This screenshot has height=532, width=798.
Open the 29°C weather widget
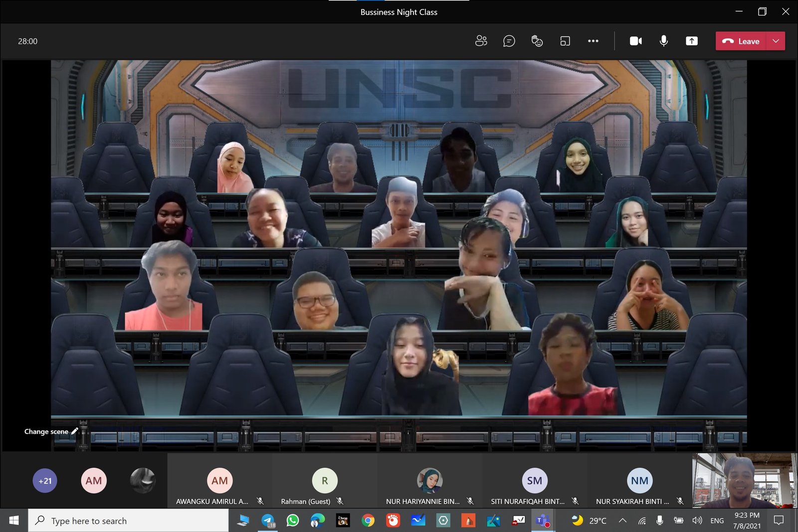(589, 521)
